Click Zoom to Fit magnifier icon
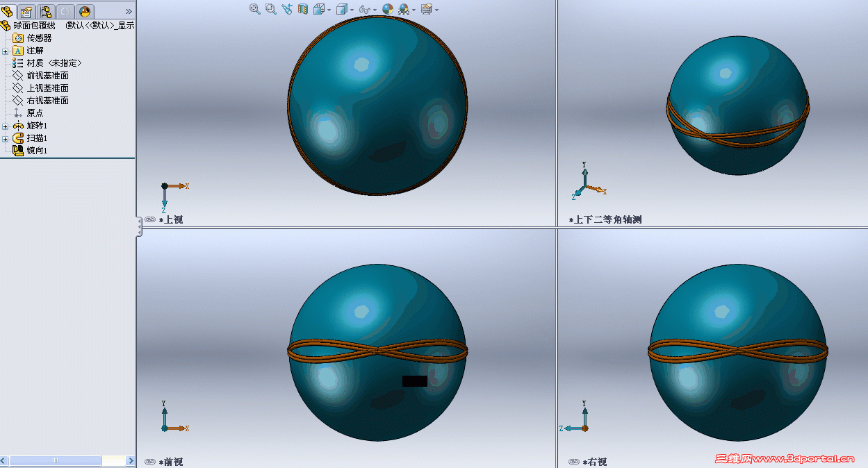Image resolution: width=868 pixels, height=468 pixels. (x=255, y=9)
